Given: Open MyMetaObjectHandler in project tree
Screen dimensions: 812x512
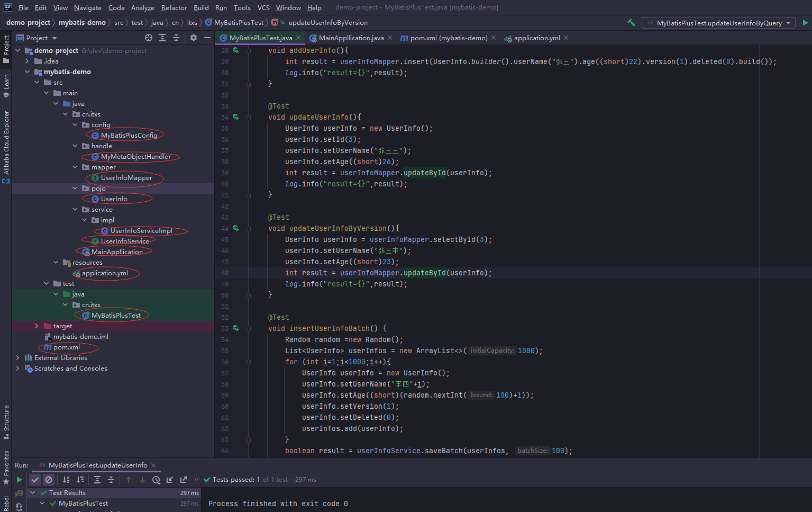Looking at the screenshot, I should click(x=136, y=157).
